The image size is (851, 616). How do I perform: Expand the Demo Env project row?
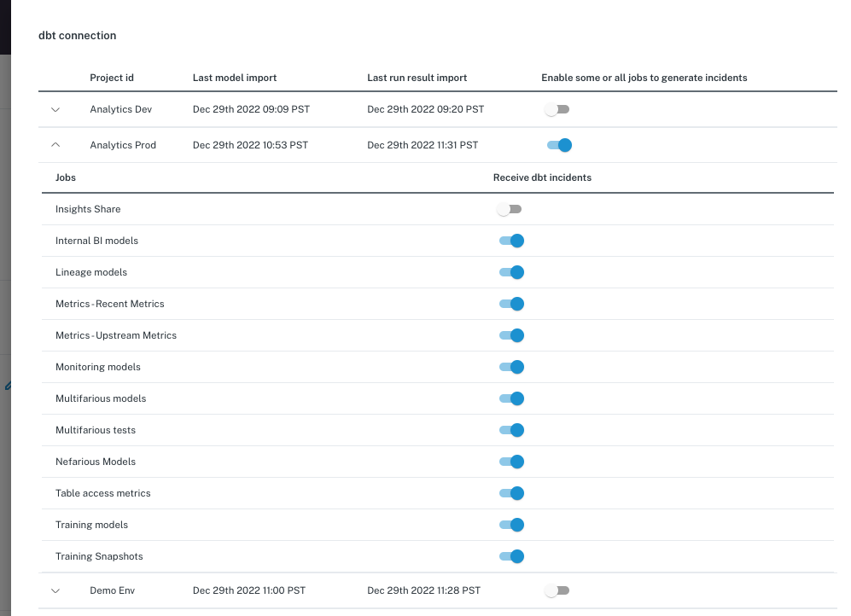tap(55, 590)
